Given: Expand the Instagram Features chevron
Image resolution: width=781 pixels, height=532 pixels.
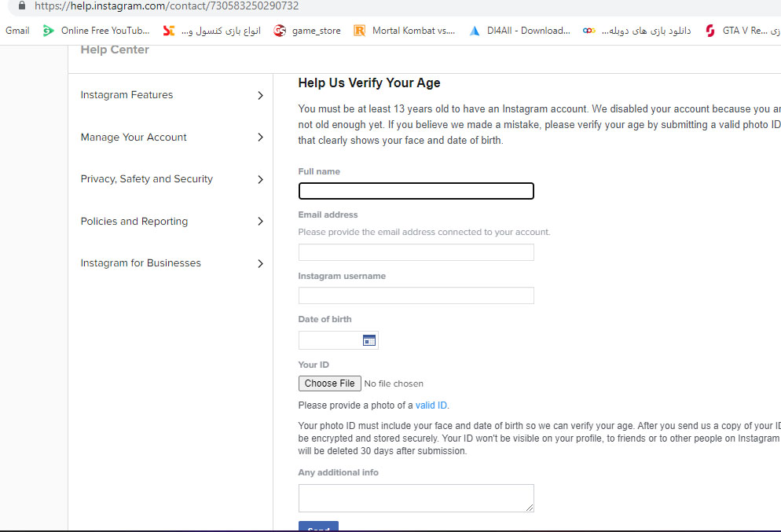Looking at the screenshot, I should coord(260,95).
